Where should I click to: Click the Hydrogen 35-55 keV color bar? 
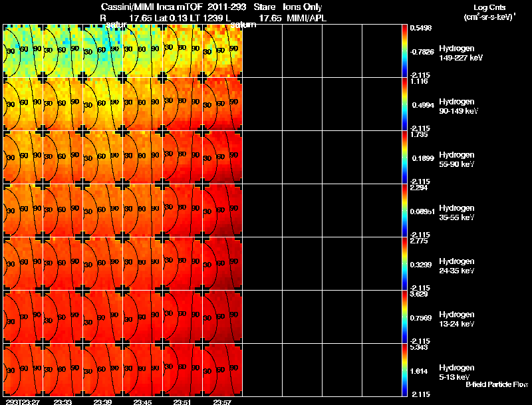(404, 211)
